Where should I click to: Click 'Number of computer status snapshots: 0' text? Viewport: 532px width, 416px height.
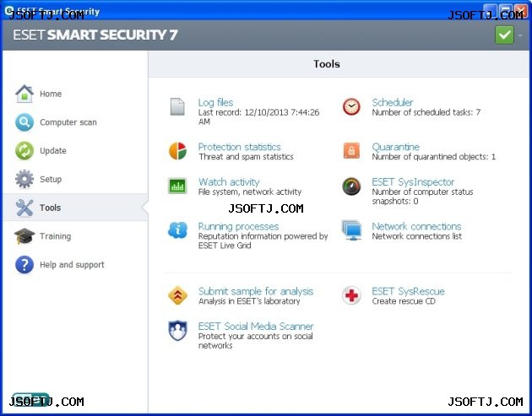pos(422,197)
